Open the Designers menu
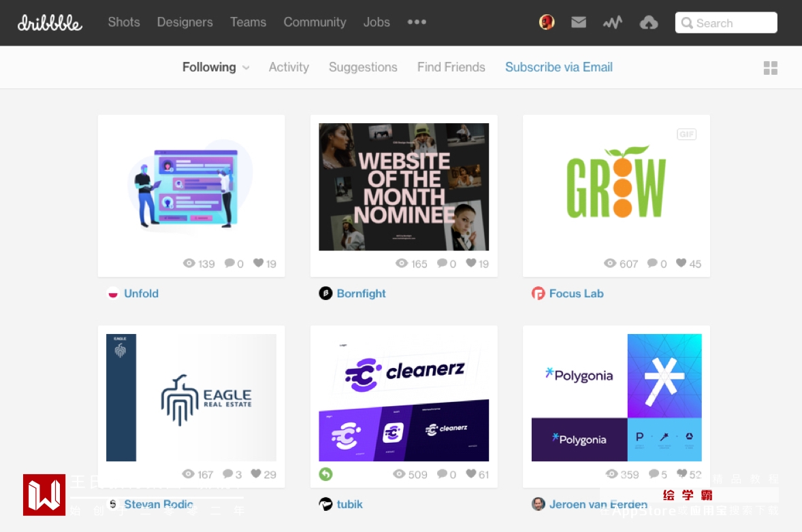802x532 pixels. [185, 22]
